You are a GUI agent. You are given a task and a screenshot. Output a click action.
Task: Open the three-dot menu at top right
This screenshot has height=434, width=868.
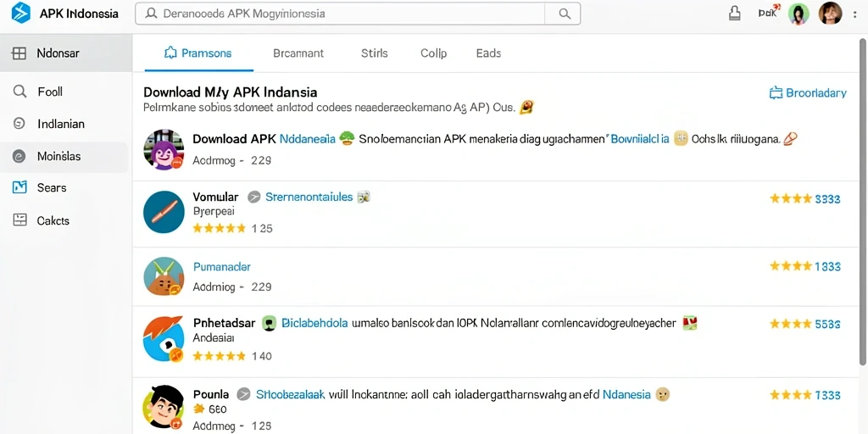coord(856,15)
